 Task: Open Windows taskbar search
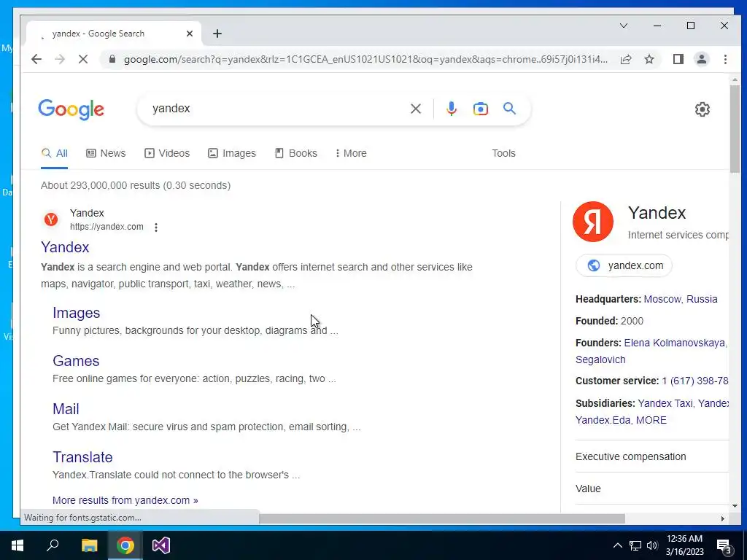53,545
